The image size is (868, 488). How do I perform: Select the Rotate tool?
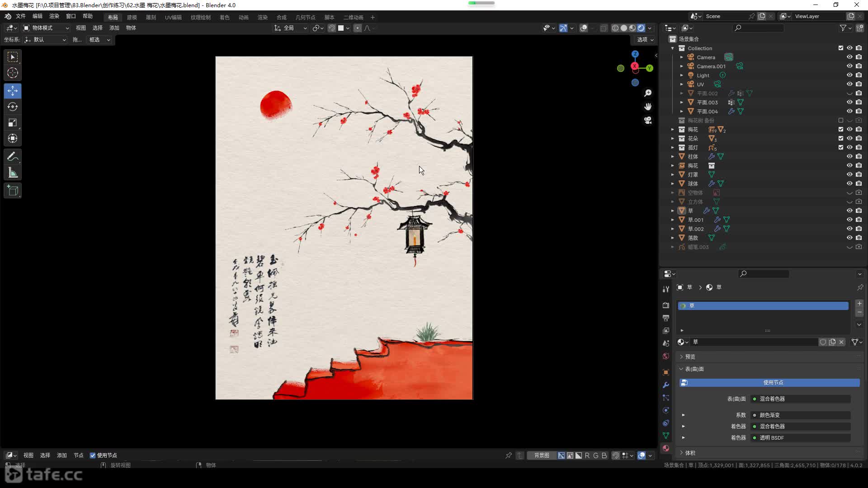pyautogui.click(x=13, y=107)
